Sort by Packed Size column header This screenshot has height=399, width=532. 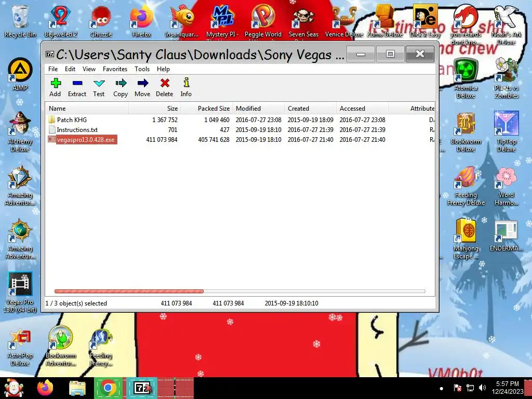206,108
